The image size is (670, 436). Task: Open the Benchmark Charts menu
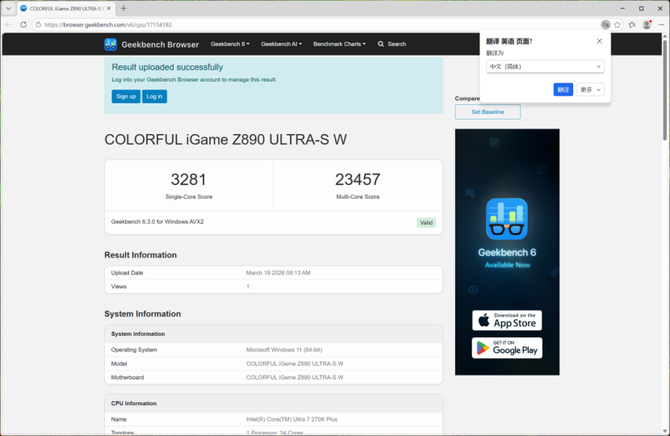[x=339, y=44]
